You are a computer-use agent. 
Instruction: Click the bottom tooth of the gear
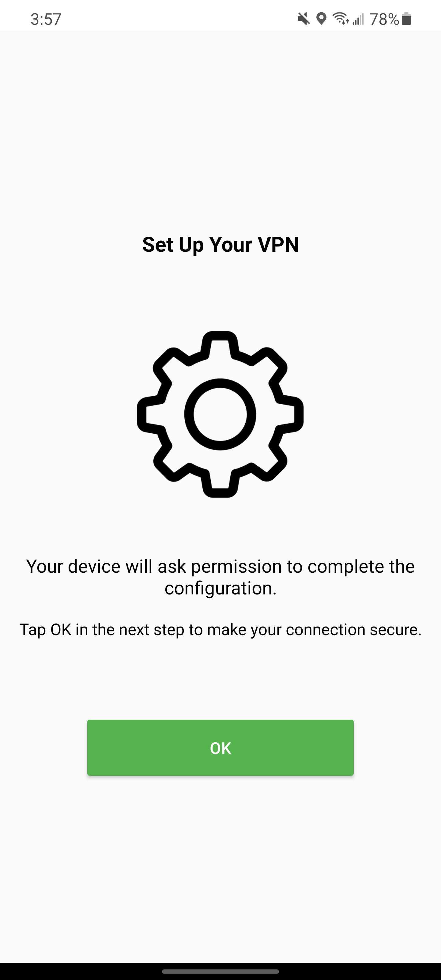pyautogui.click(x=220, y=484)
